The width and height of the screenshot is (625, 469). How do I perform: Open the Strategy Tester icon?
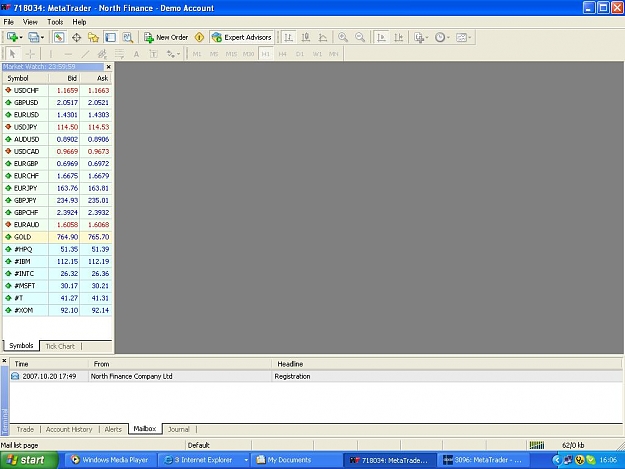pos(128,37)
